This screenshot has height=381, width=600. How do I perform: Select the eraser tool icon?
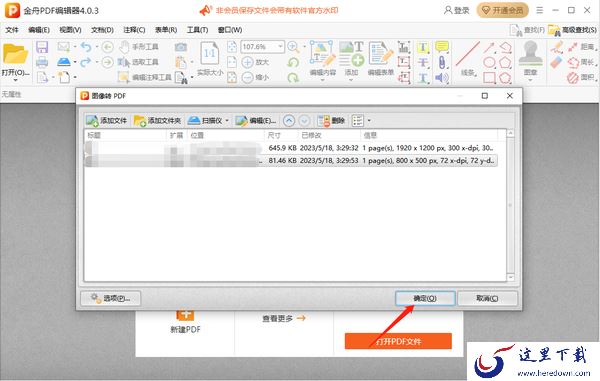pyautogui.click(x=557, y=62)
